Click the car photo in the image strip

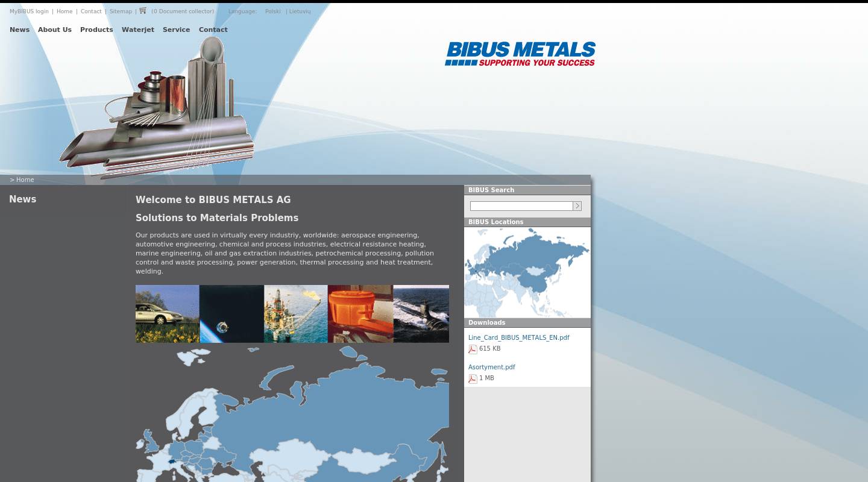click(x=168, y=314)
